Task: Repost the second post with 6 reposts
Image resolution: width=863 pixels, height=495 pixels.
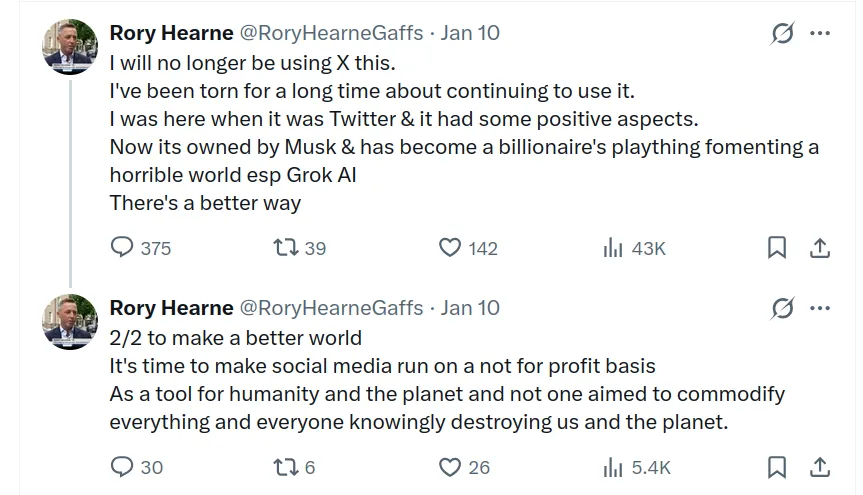Action: click(285, 466)
